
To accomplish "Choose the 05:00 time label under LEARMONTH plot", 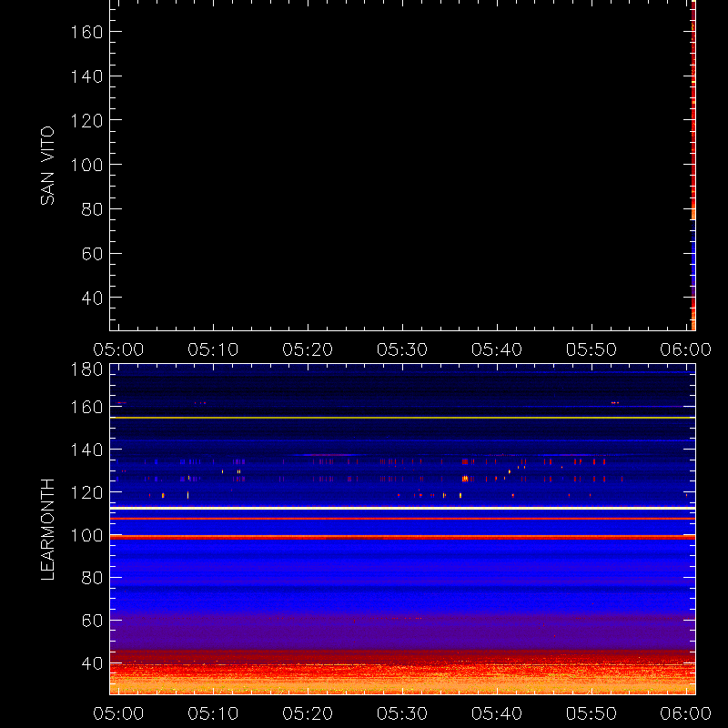I will click(118, 713).
